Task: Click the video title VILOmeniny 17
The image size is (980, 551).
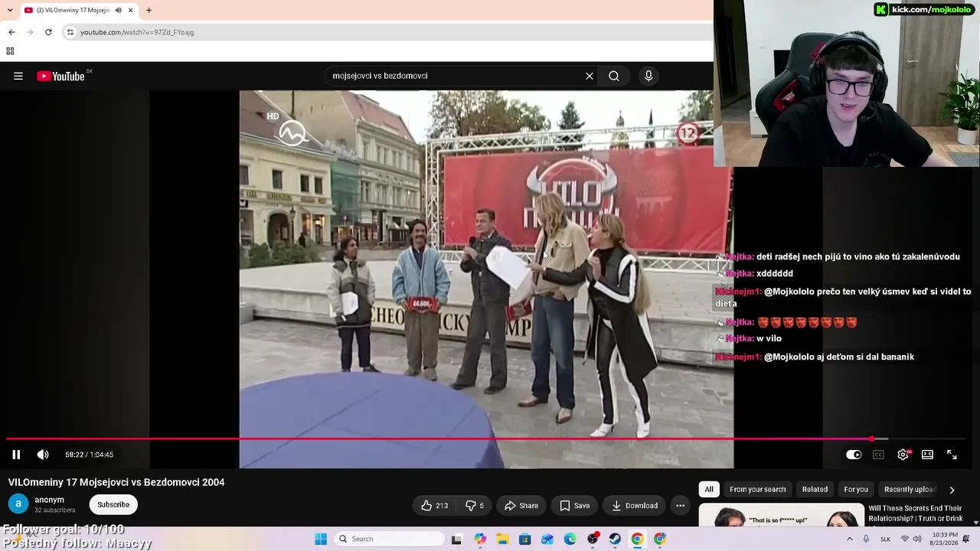Action: pos(116,482)
